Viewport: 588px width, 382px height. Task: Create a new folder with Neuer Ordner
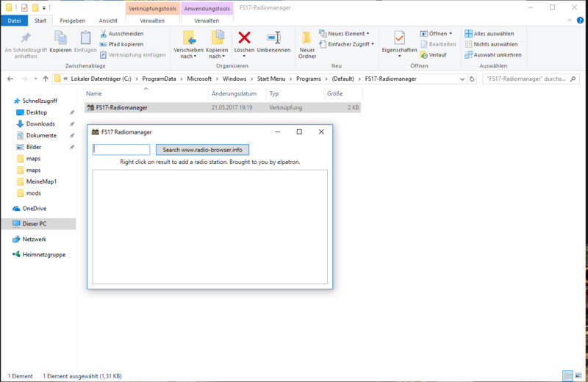[x=307, y=38]
